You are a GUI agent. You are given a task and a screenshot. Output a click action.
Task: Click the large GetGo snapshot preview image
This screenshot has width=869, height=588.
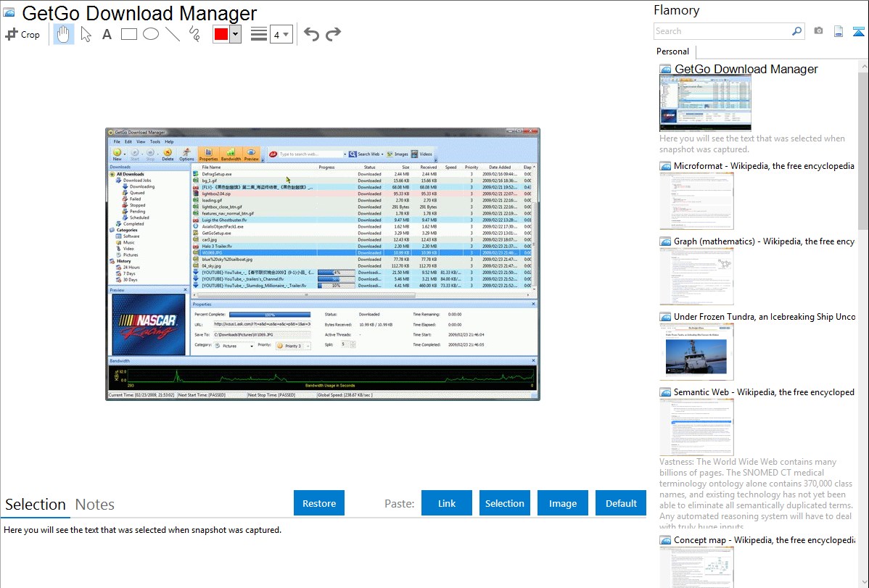point(323,265)
